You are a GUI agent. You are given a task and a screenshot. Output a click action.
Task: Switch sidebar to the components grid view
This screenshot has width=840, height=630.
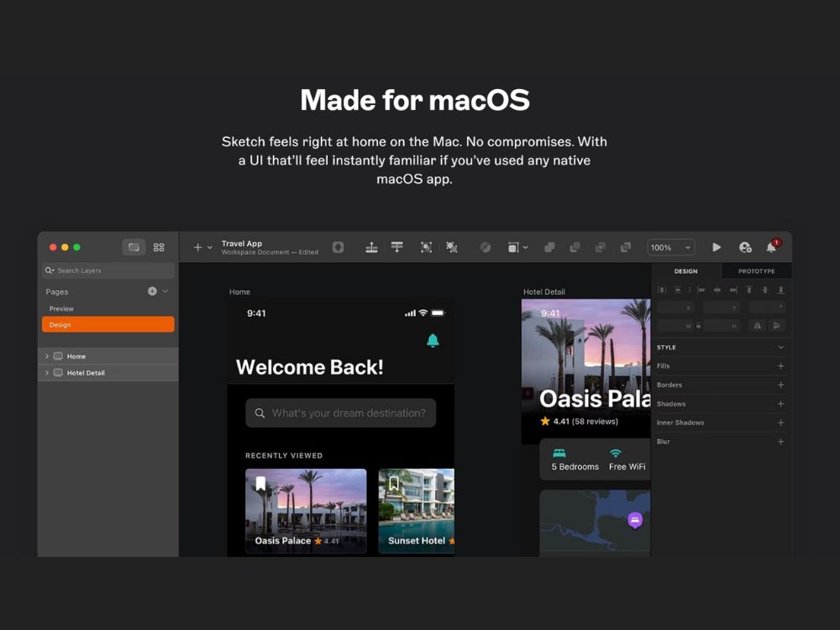click(x=159, y=247)
